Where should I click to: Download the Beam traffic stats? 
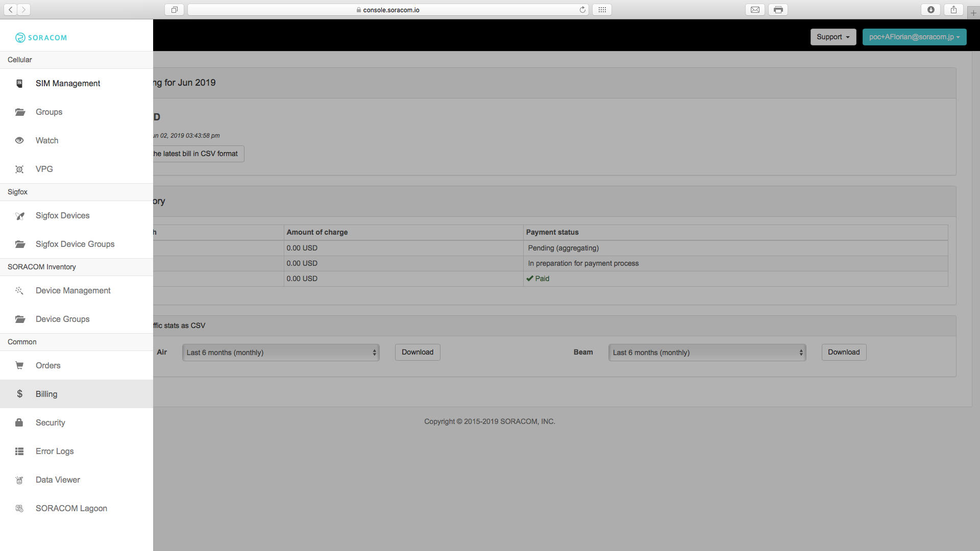(x=844, y=352)
